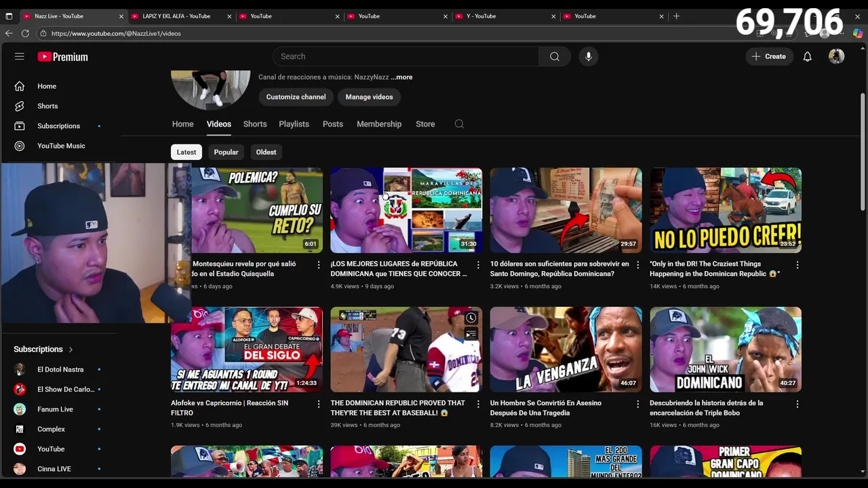Screen dimensions: 868x488
Task: Switch to Playlists tab
Action: (294, 124)
